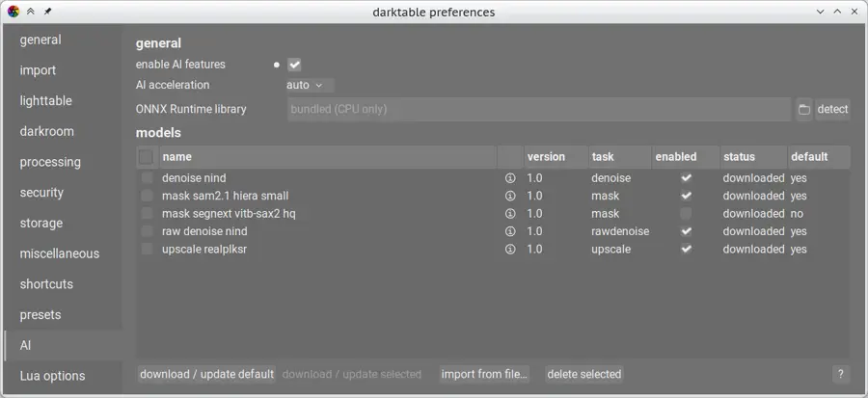Browse for ONNX Runtime library folder
This screenshot has width=868, height=398.
click(x=803, y=109)
